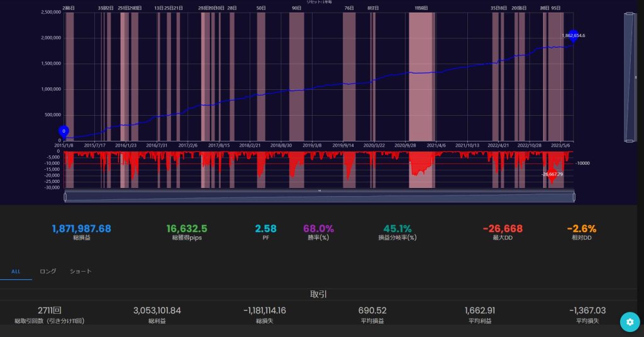Image resolution: width=644 pixels, height=337 pixels.
Task: Click left handle of horizontal zoom slider
Action: click(x=65, y=197)
